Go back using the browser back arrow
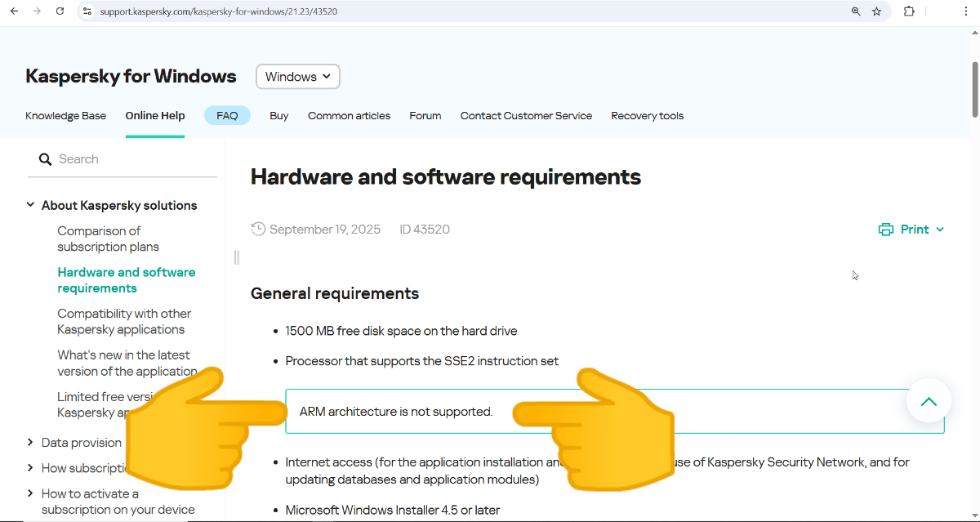This screenshot has height=522, width=980. point(14,11)
